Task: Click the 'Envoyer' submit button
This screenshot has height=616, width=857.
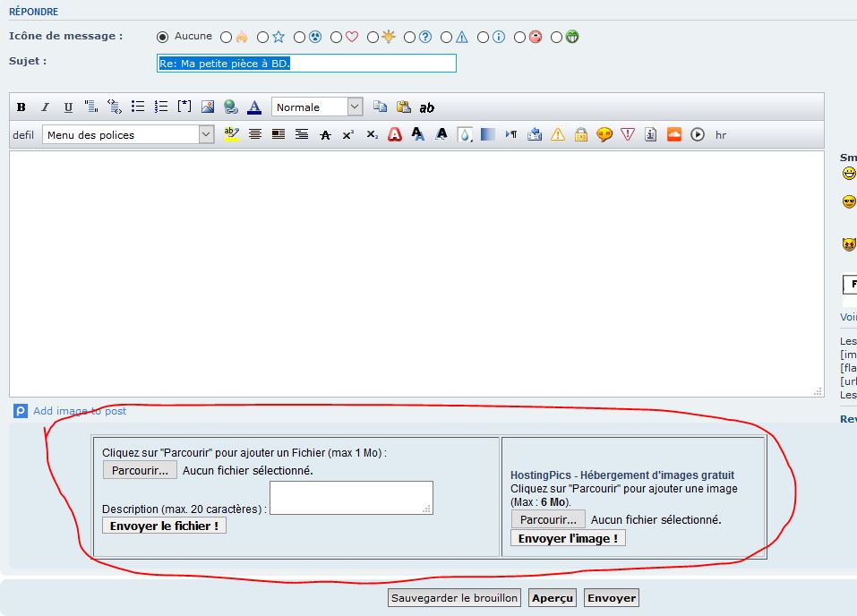Action: coord(612,598)
